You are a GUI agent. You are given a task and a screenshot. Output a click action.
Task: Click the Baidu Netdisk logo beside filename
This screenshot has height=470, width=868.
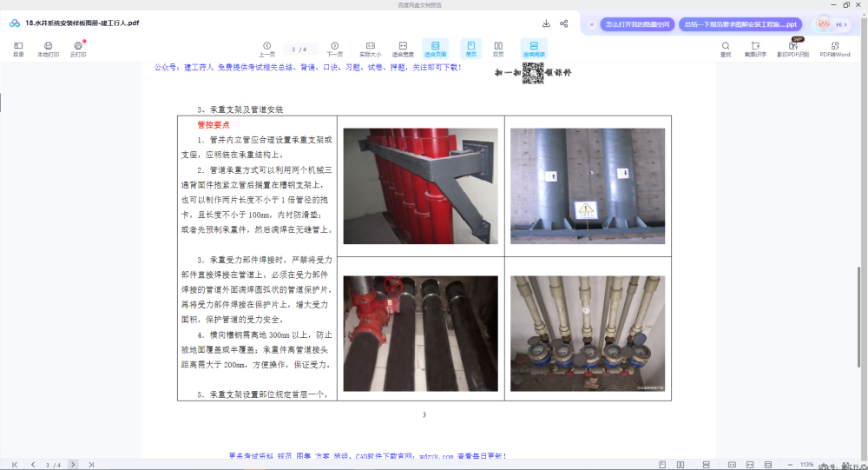pyautogui.click(x=15, y=23)
